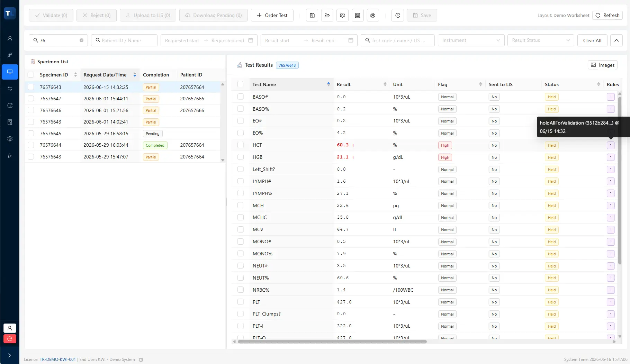This screenshot has width=630, height=364.
Task: Sort the Flag column
Action: 480,84
